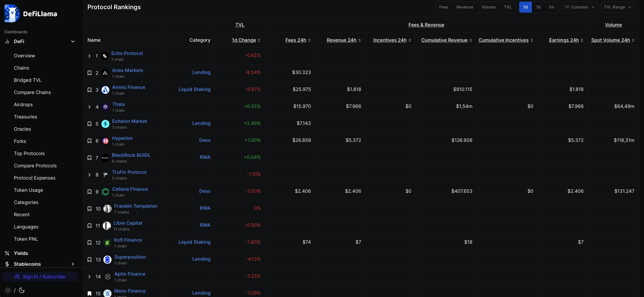
Task: Expand the Stablecoins sidebar section
Action: click(73, 264)
